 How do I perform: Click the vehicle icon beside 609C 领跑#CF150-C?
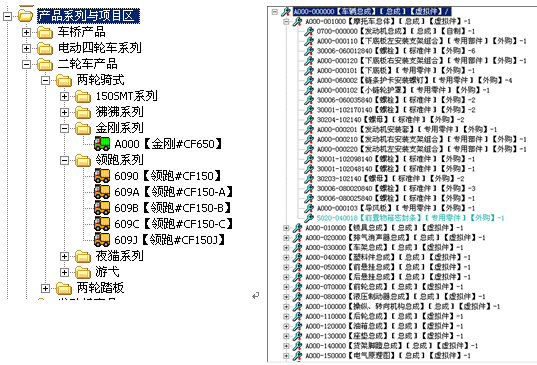[102, 224]
